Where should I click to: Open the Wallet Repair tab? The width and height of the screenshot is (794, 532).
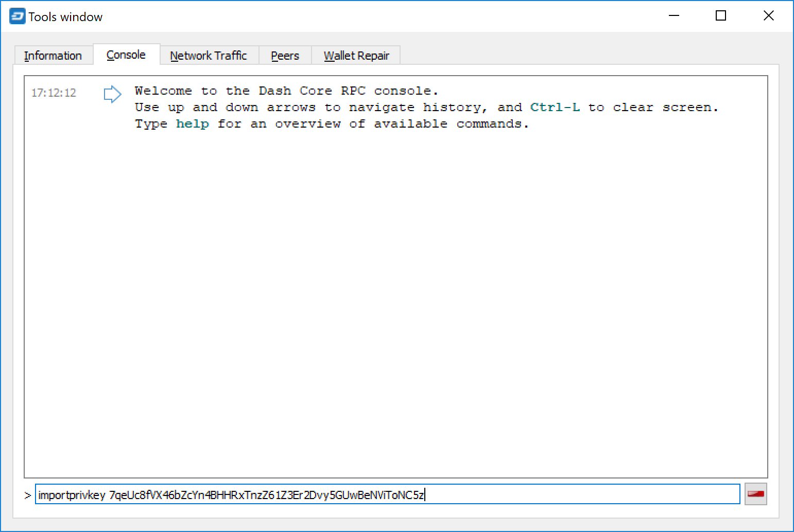[x=356, y=56]
